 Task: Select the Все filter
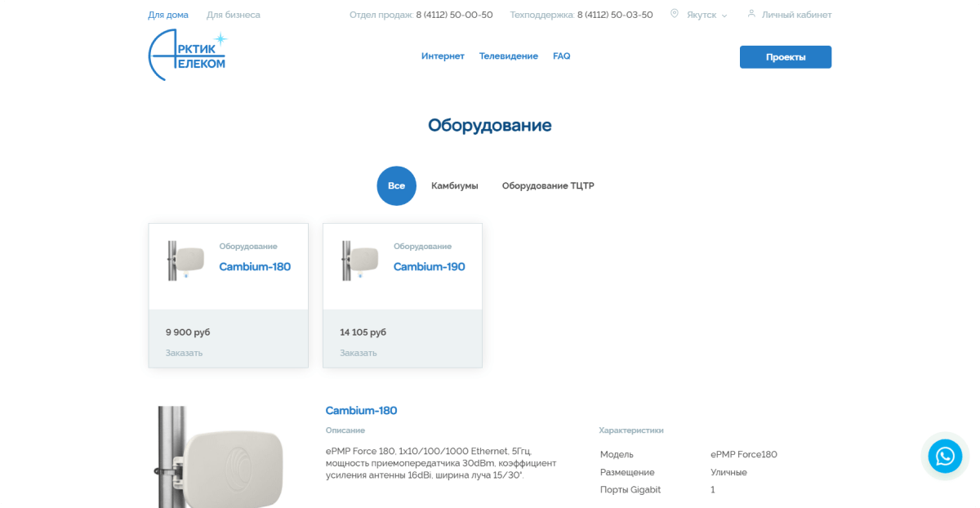[x=397, y=186]
